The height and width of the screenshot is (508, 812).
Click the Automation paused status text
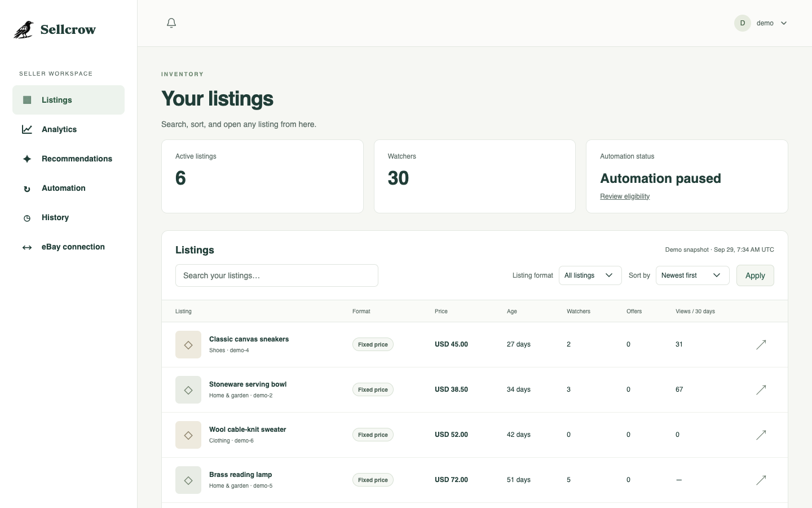[x=660, y=178]
